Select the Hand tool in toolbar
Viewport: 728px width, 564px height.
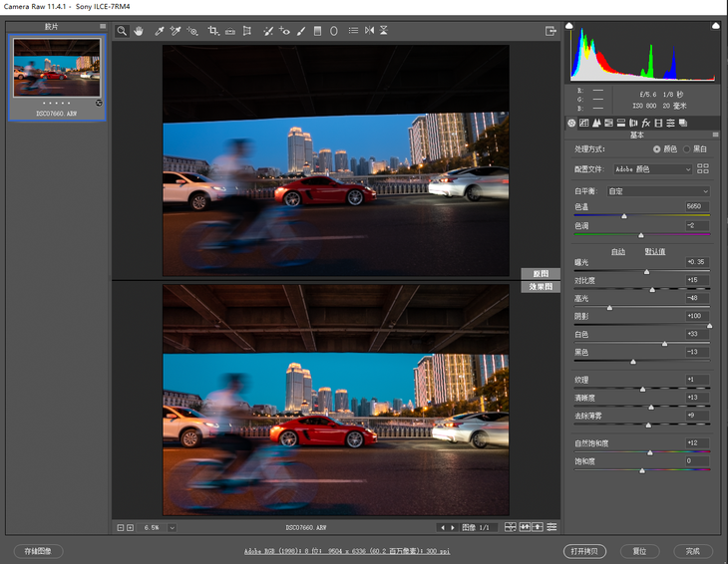(x=139, y=31)
